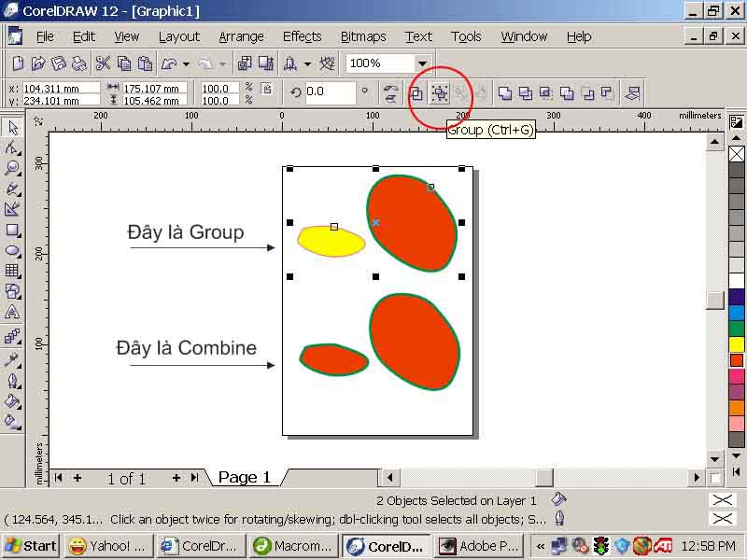Viewport: 747px width, 560px height.
Task: Click the Paste toolbar icon
Action: tap(145, 63)
